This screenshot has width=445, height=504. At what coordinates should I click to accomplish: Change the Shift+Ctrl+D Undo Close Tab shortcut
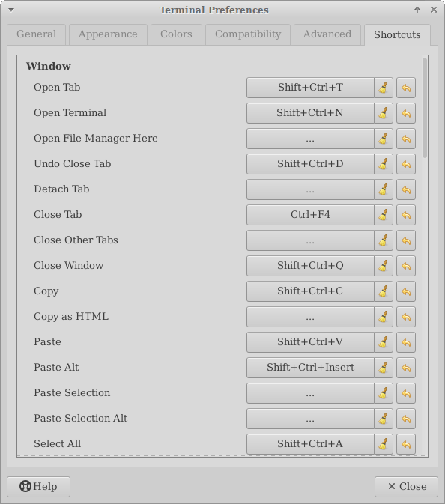[310, 164]
